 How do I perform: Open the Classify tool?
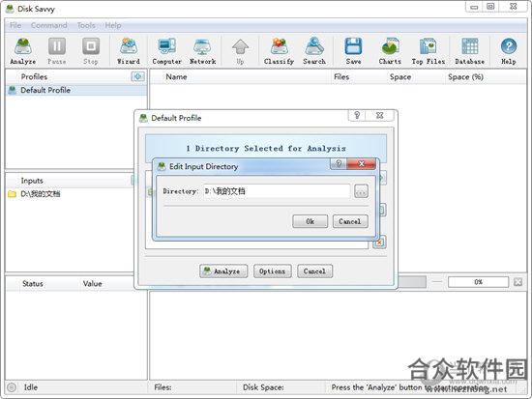pyautogui.click(x=279, y=51)
